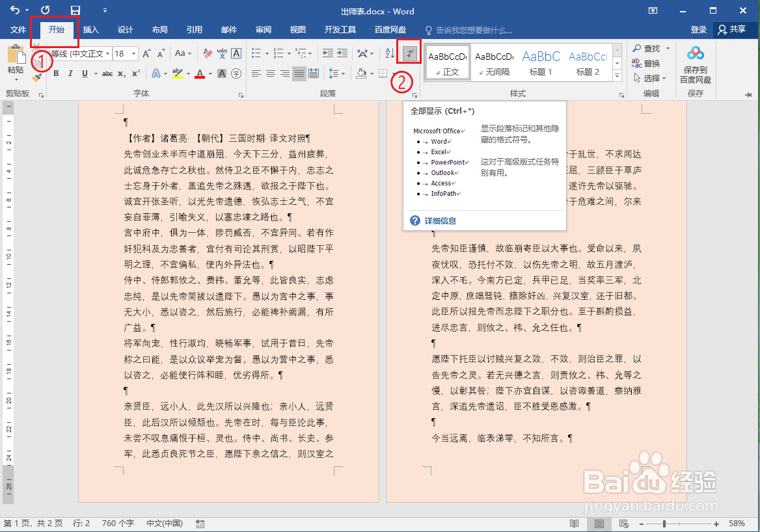Select the Format Painter icon
The height and width of the screenshot is (532, 760).
(x=37, y=76)
